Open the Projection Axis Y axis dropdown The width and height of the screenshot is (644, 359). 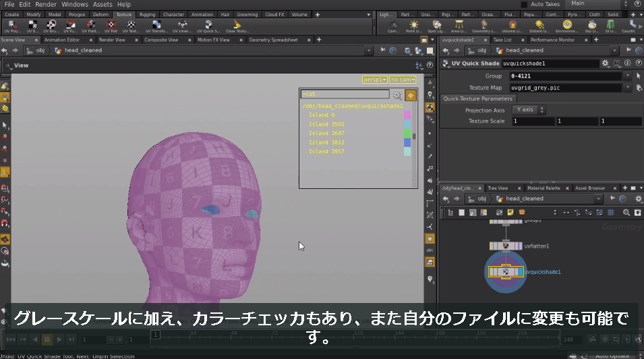pyautogui.click(x=529, y=110)
